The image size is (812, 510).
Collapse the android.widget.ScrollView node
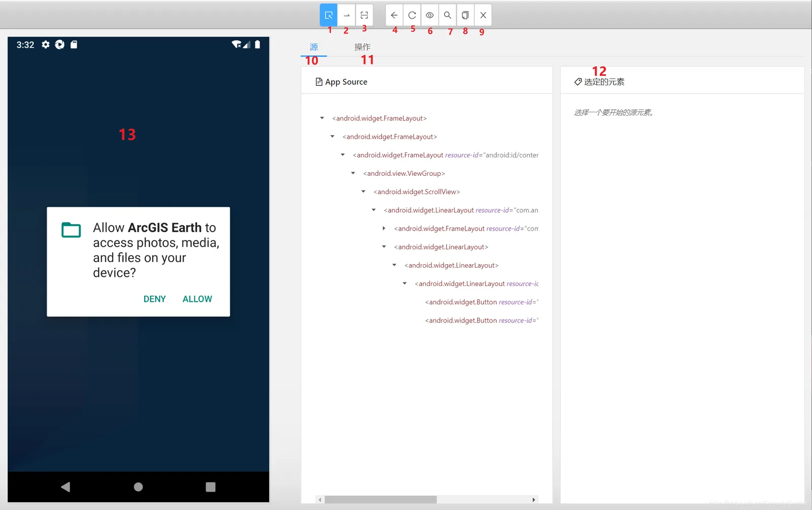coord(363,192)
